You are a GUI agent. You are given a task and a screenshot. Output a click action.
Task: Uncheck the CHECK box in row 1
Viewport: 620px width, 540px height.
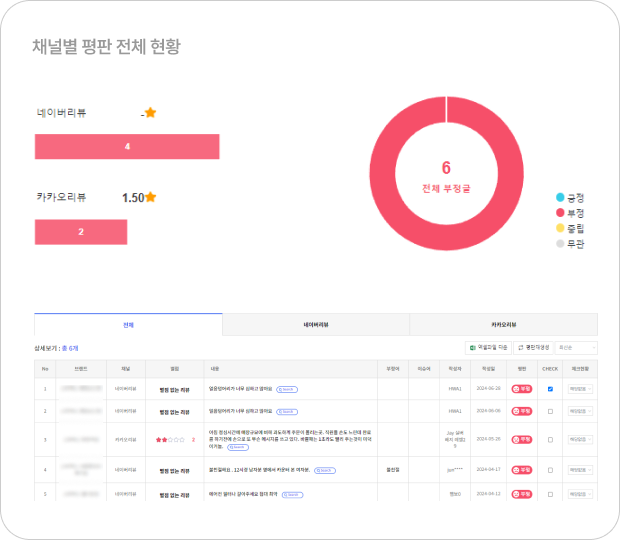(550, 388)
